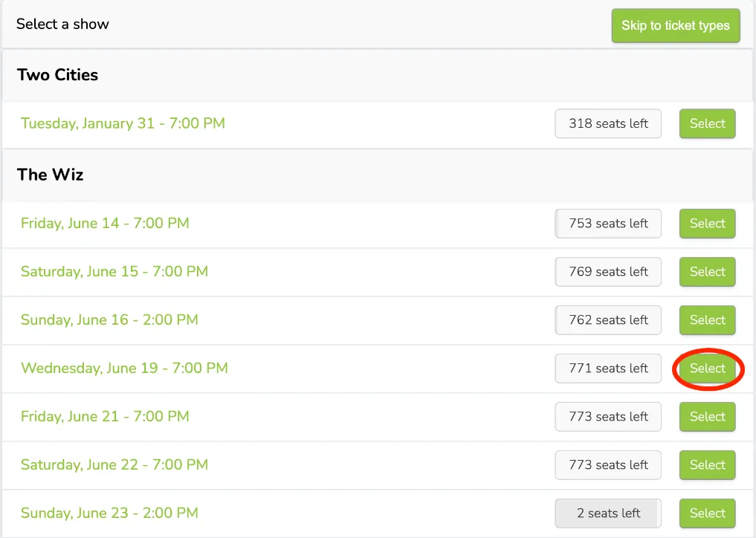The height and width of the screenshot is (538, 756).
Task: Click the Two Cities show heading
Action: coord(57,75)
